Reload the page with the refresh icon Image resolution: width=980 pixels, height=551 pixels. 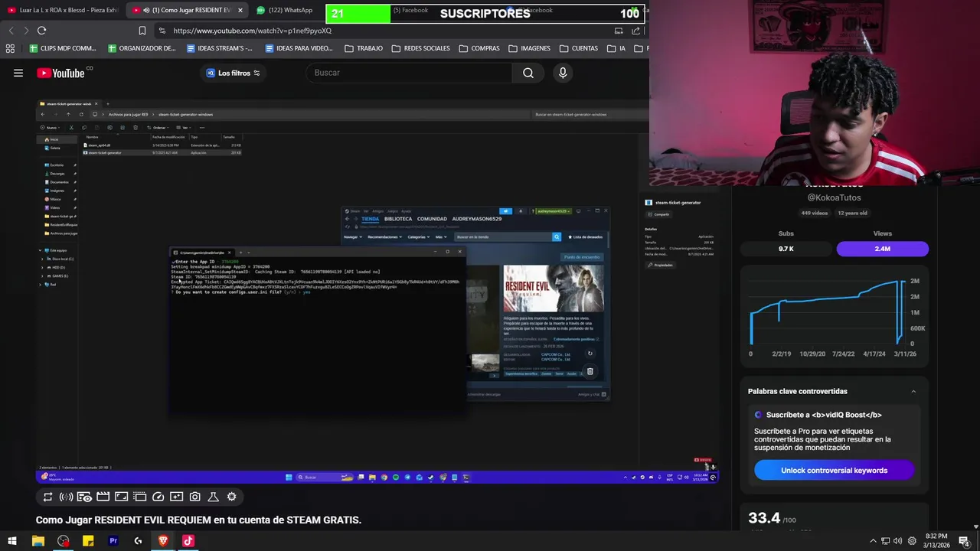41,31
